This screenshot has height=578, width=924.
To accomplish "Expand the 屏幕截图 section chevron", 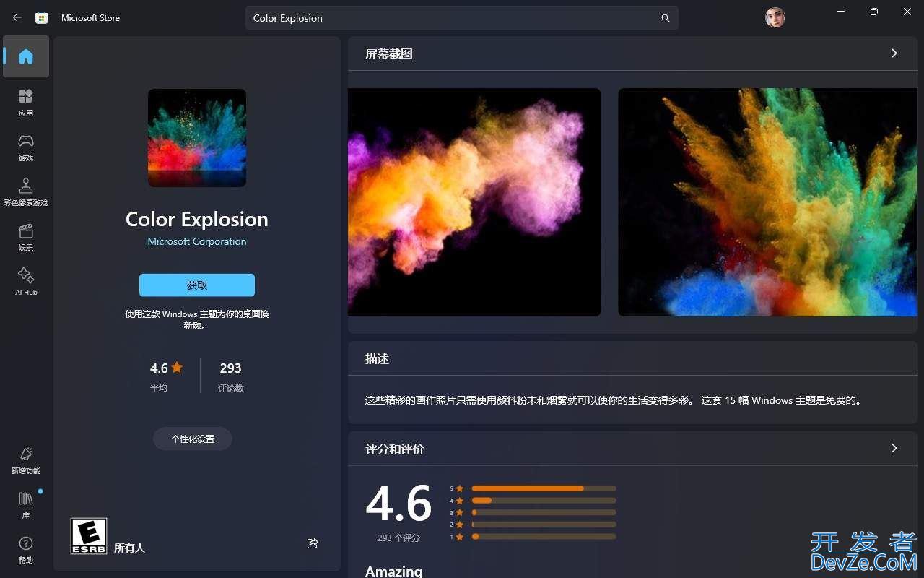I will [894, 53].
